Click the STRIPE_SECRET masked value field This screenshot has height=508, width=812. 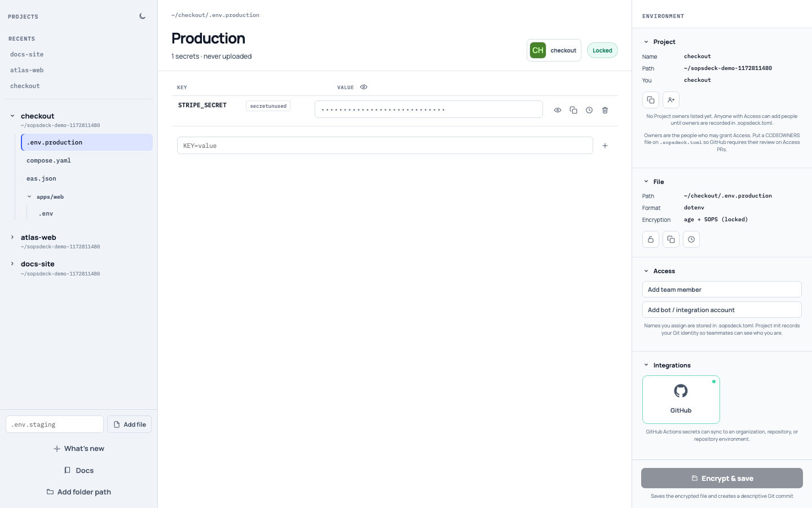tap(429, 110)
